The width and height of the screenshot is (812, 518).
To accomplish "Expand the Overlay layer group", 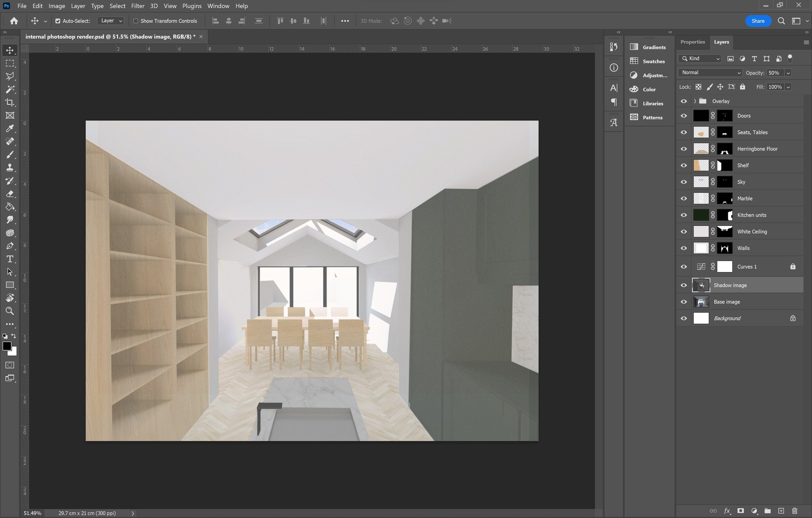I will [695, 101].
